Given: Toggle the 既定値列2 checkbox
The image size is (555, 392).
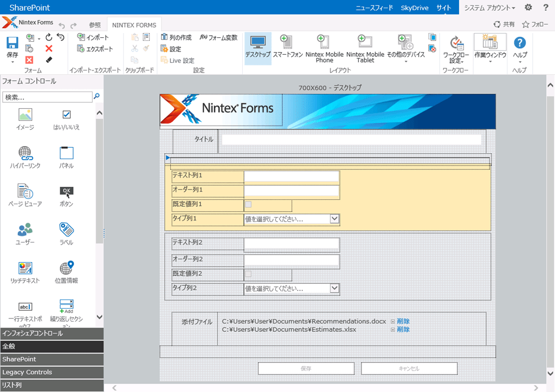Looking at the screenshot, I should coord(248,274).
